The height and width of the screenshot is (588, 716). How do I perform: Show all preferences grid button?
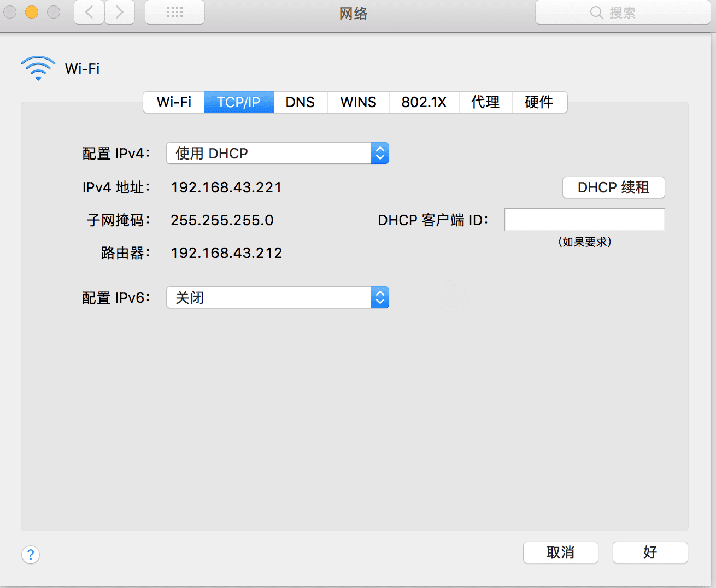(x=175, y=13)
